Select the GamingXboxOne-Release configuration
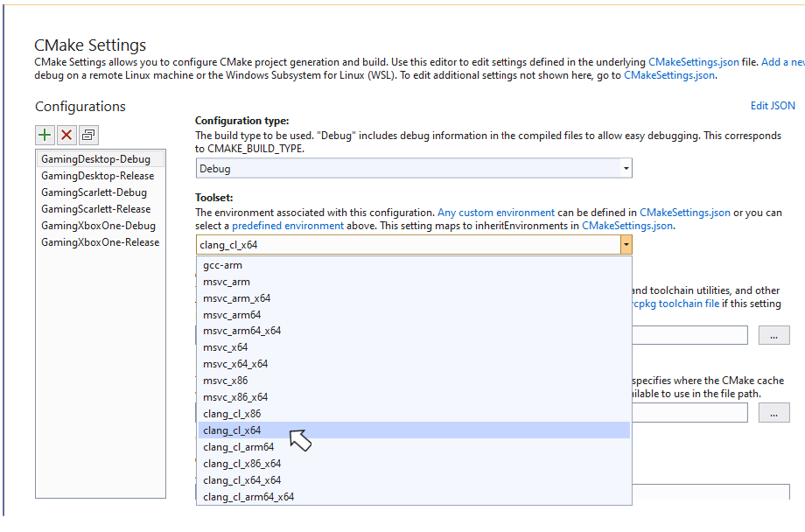Image resolution: width=805 pixels, height=532 pixels. (x=101, y=242)
